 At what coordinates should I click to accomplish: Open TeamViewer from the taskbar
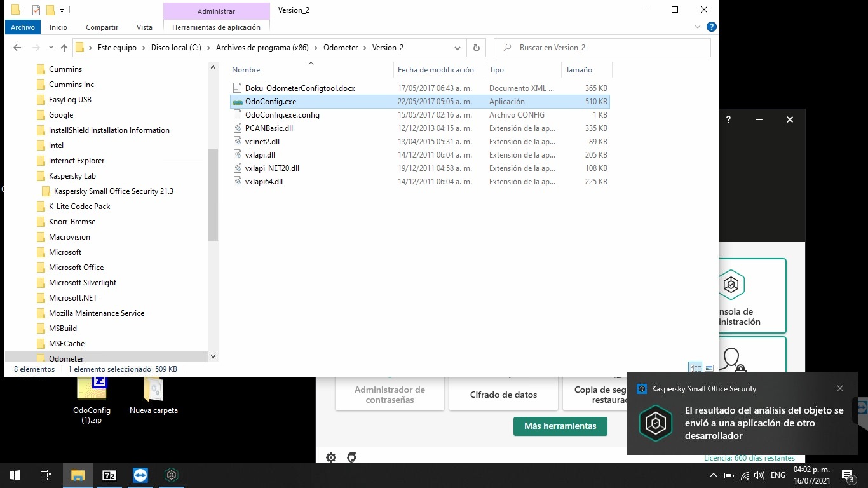[x=140, y=475]
